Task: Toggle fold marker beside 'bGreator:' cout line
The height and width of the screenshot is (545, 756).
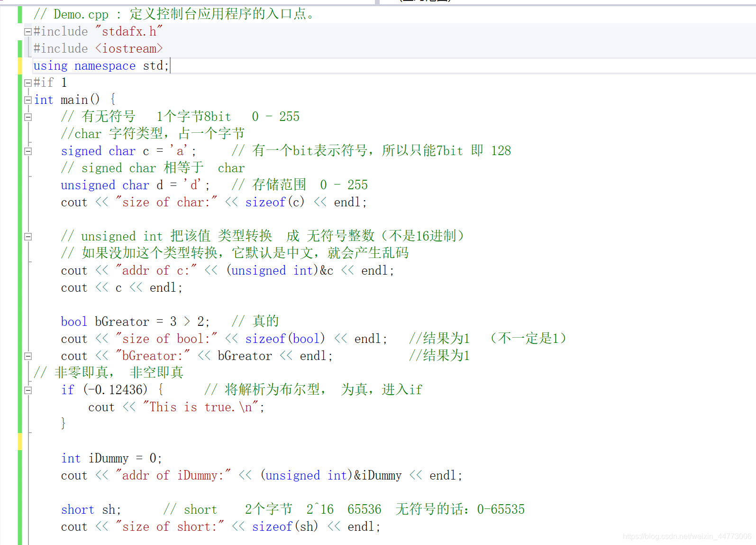Action: 28,356
